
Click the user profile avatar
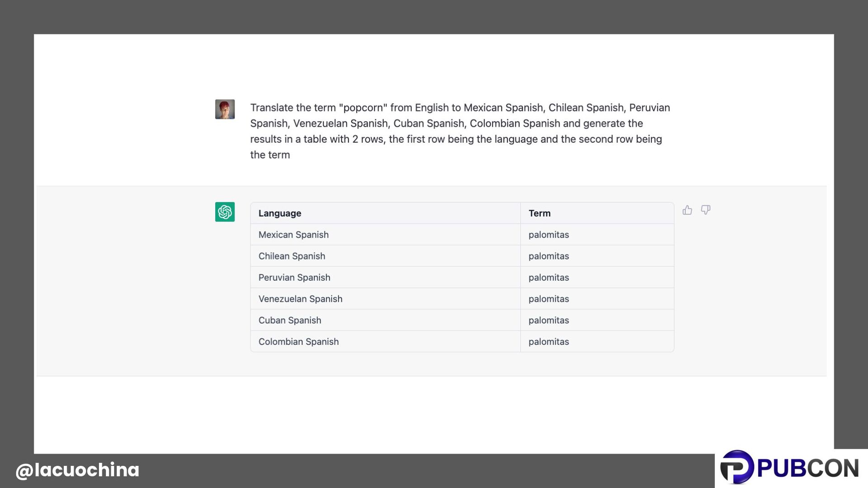coord(225,109)
